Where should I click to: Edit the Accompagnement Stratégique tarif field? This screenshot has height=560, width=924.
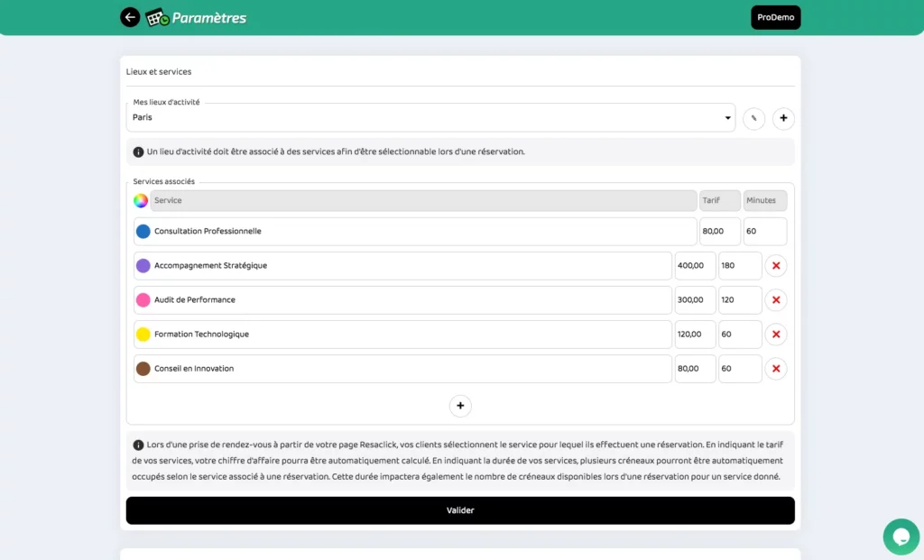tap(695, 266)
